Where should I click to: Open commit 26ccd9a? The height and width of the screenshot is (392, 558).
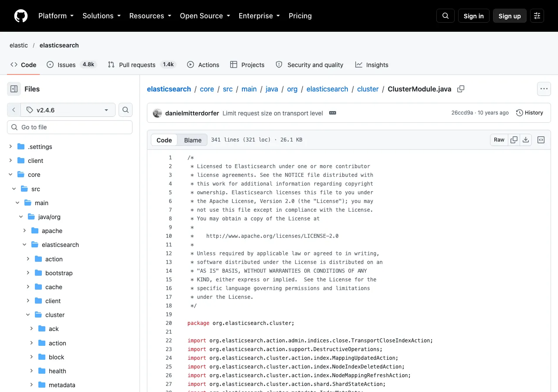(462, 113)
